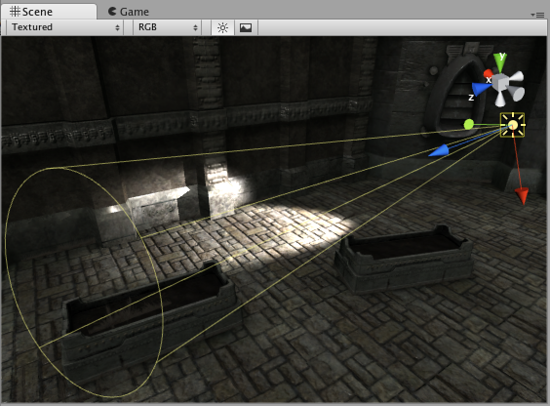Click the green sphere transform handle
550x406 pixels.
click(469, 124)
